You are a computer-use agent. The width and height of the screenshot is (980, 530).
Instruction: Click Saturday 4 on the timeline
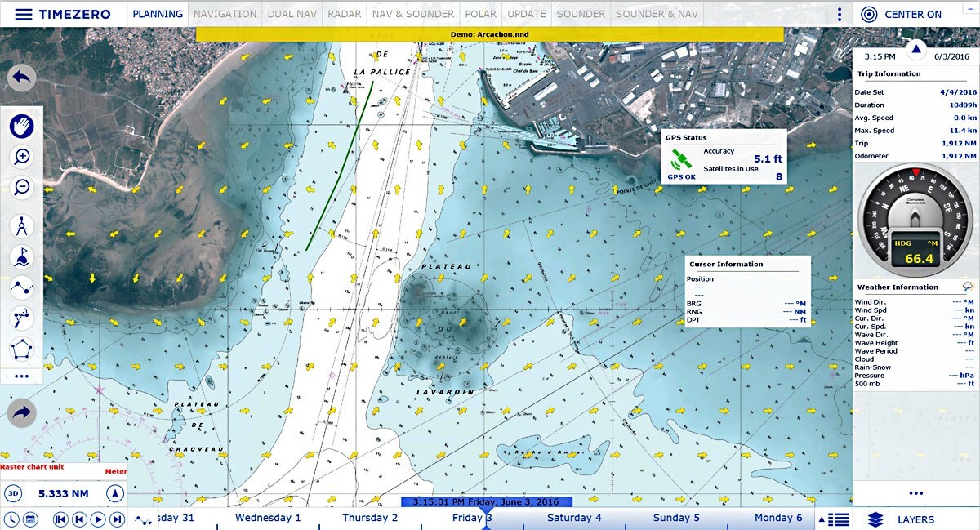574,518
